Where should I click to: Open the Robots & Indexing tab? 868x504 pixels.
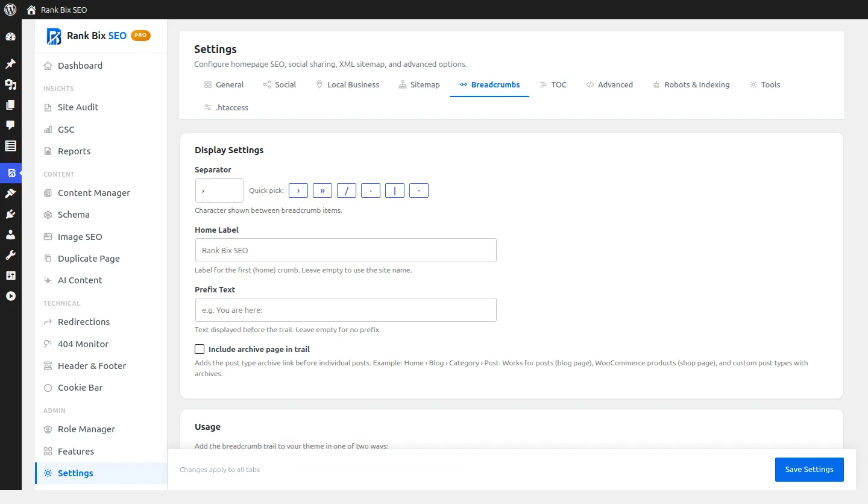click(x=691, y=84)
